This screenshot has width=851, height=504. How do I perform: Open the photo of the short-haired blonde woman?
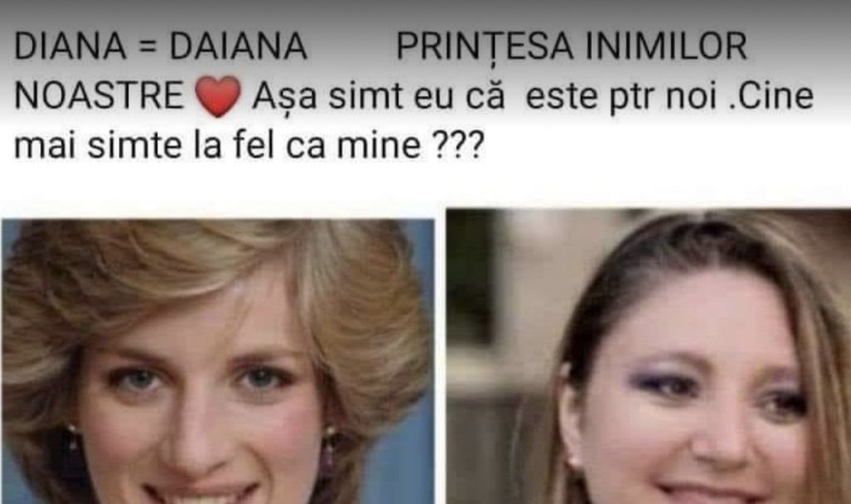pyautogui.click(x=218, y=361)
